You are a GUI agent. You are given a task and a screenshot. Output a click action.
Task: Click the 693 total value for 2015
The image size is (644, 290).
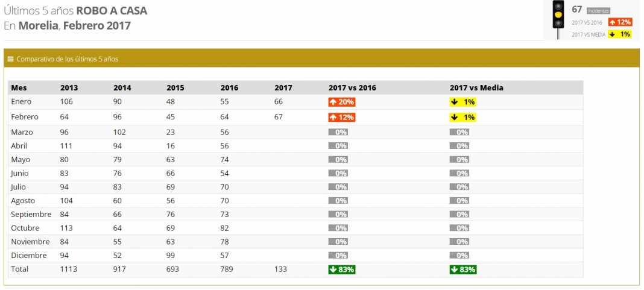click(173, 270)
